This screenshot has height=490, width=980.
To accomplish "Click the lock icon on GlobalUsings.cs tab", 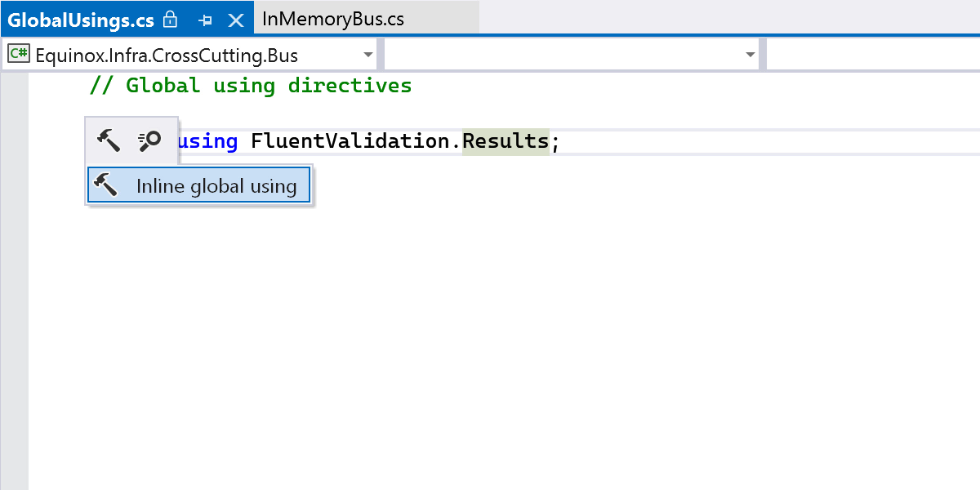I will click(171, 19).
